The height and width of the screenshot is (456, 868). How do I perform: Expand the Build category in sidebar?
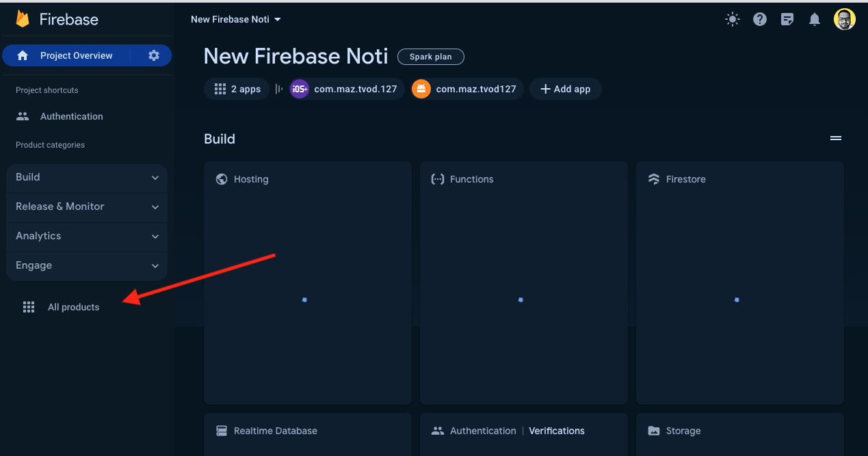[x=87, y=177]
